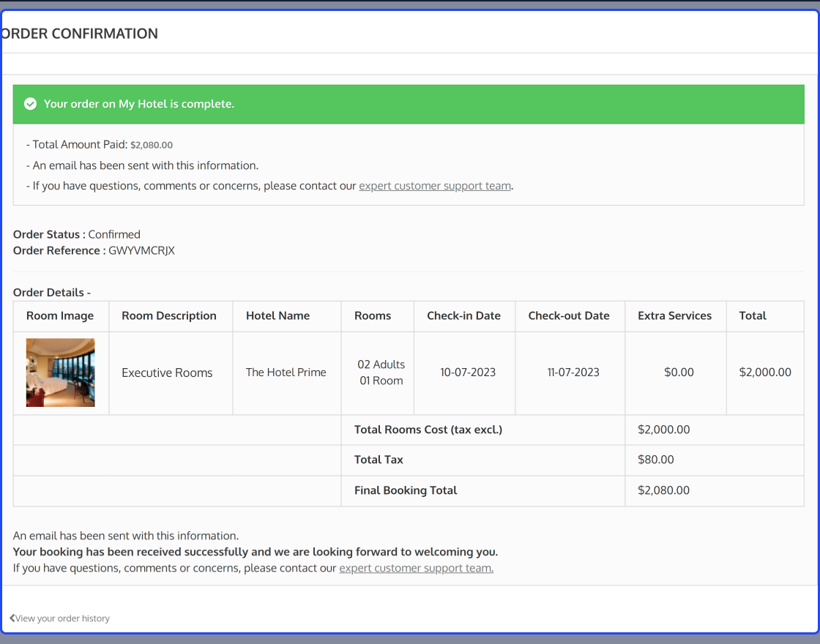Select the order reference GWYVMCRJX
820x644 pixels.
pos(142,251)
